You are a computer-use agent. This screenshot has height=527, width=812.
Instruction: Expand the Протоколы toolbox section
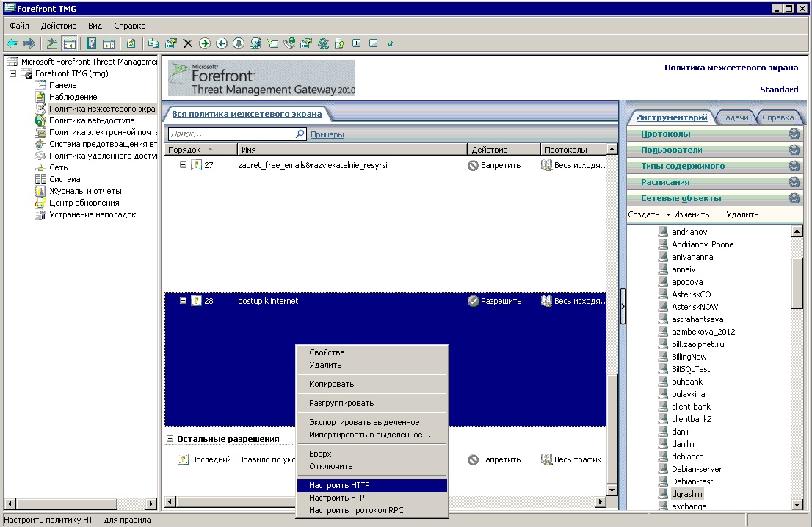pos(793,134)
